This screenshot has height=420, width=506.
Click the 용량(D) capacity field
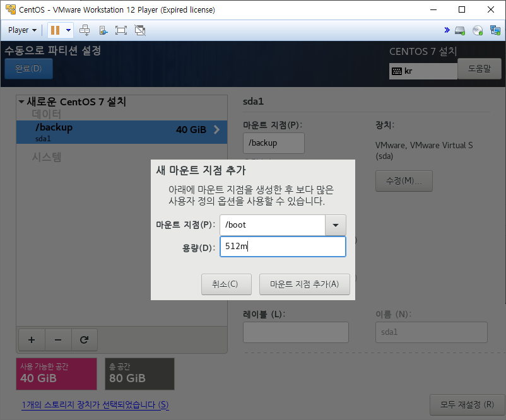(283, 247)
